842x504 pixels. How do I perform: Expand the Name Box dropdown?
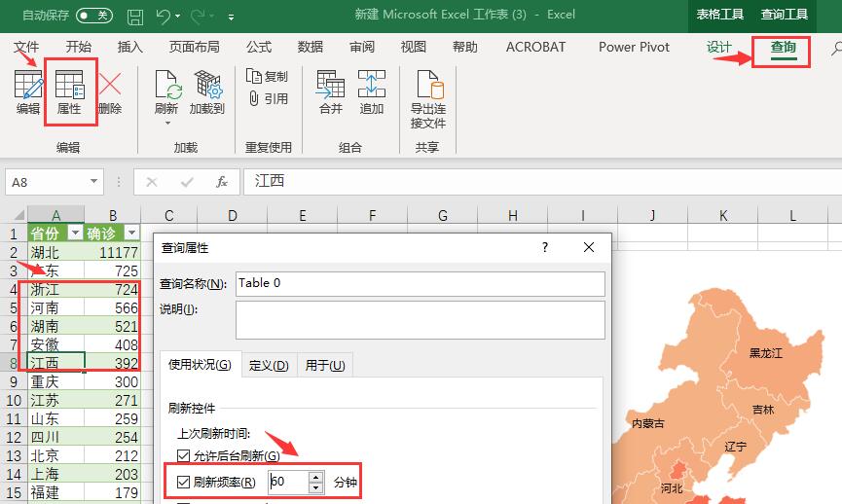(x=94, y=182)
